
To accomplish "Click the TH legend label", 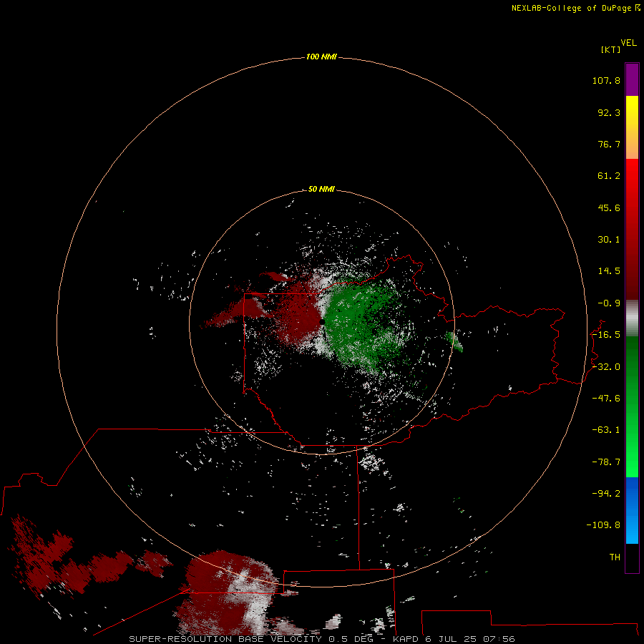I will 615,557.
